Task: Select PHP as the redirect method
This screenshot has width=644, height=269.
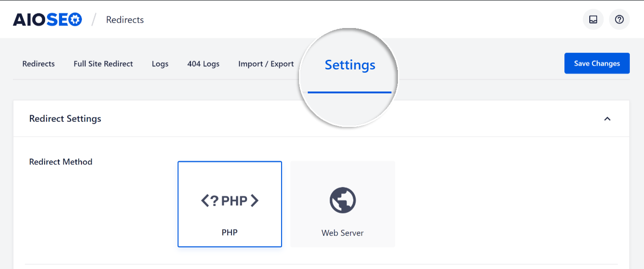Action: coord(230,204)
